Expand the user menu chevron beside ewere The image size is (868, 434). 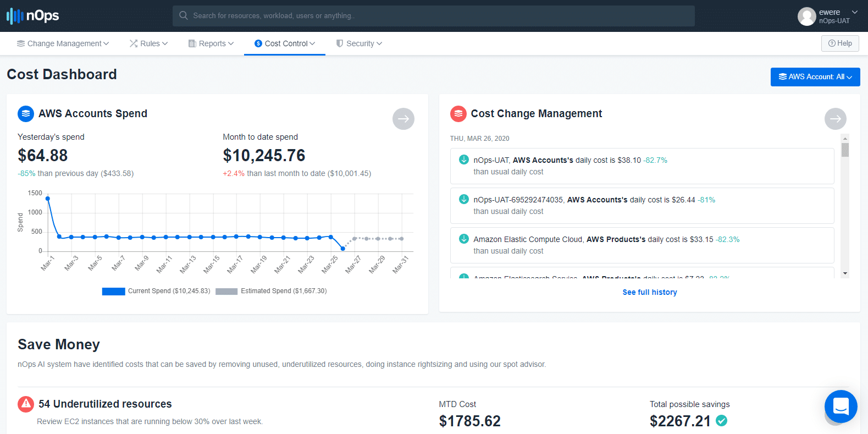[x=855, y=12]
